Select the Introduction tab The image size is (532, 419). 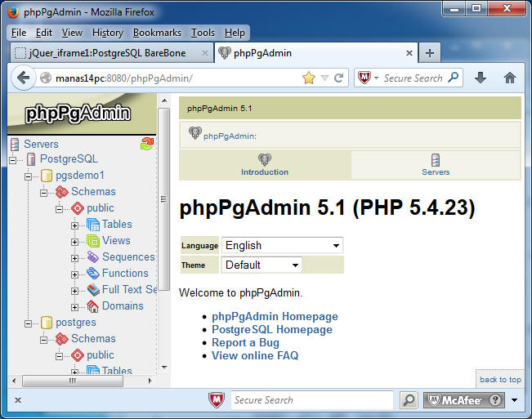pos(265,166)
